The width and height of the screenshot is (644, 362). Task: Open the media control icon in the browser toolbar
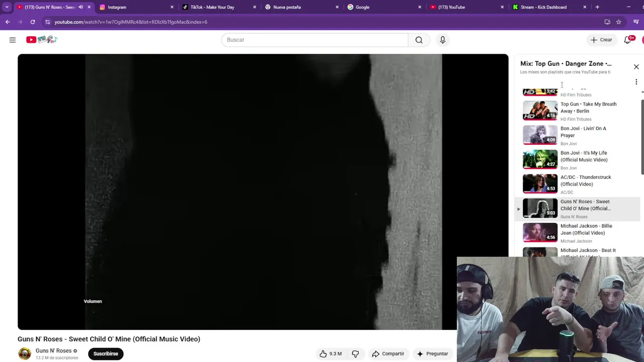coord(636,22)
